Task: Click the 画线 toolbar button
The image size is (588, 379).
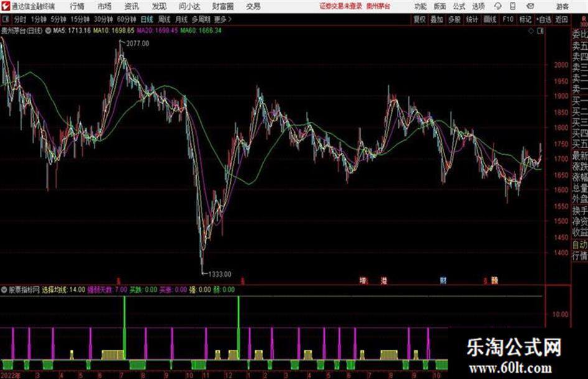Action: pyautogui.click(x=490, y=19)
